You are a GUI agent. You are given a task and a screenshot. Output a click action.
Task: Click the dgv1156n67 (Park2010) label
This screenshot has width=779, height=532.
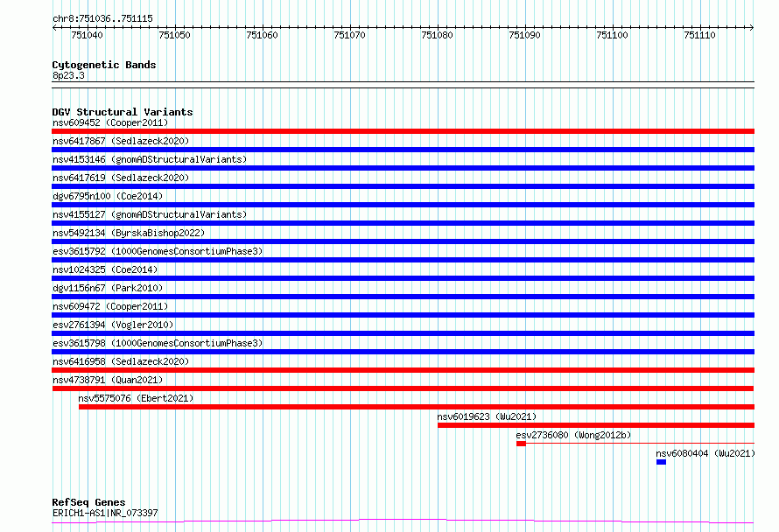point(108,288)
